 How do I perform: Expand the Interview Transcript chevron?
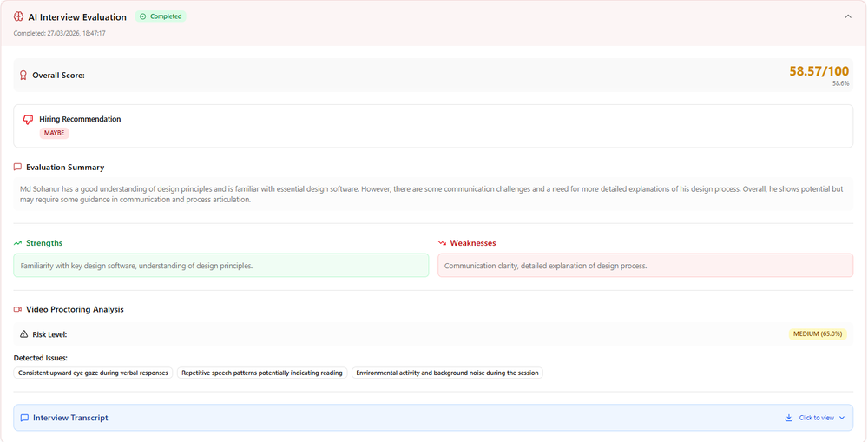[x=842, y=418]
